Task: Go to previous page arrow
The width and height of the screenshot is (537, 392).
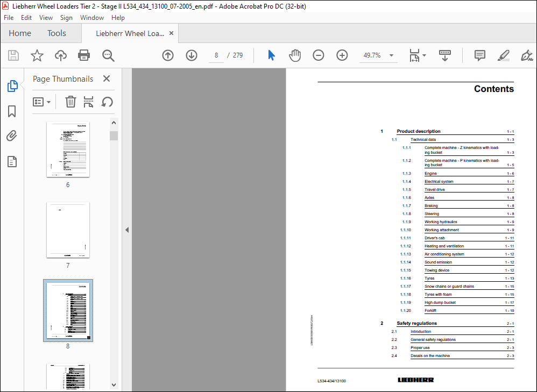Action: (168, 55)
